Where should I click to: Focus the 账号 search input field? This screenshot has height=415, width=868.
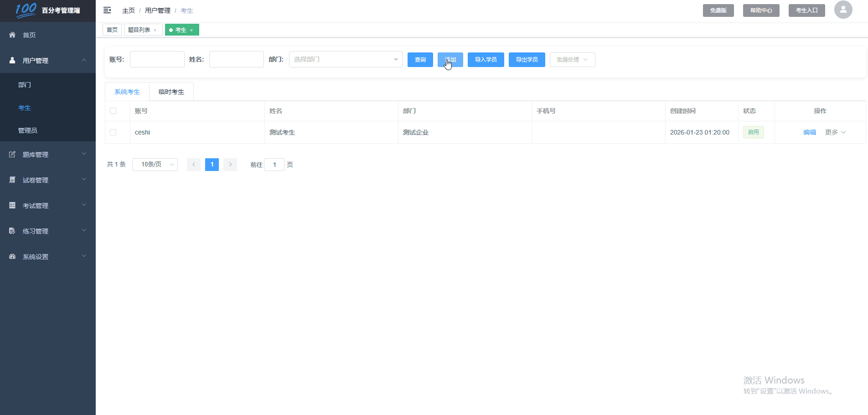tap(157, 59)
